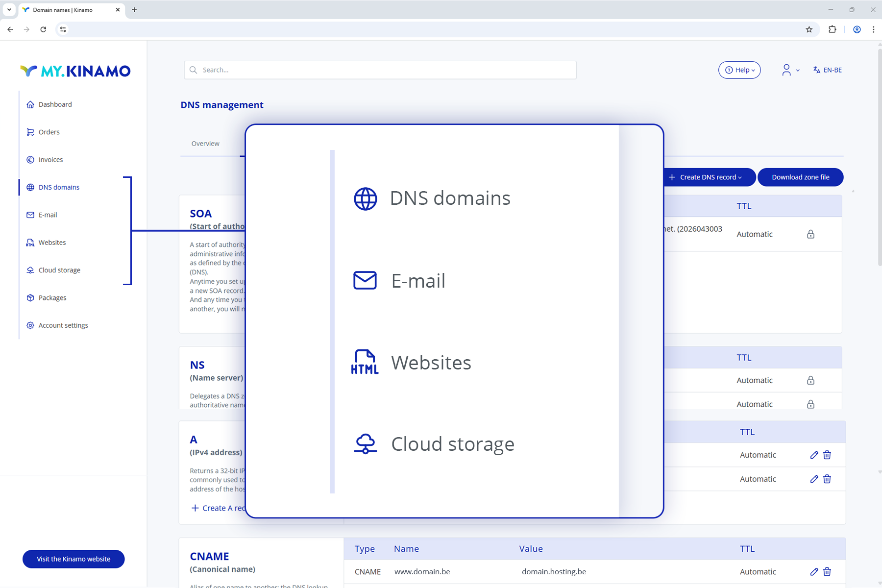882x588 pixels.
Task: Click the Invoices euro icon
Action: (30, 160)
